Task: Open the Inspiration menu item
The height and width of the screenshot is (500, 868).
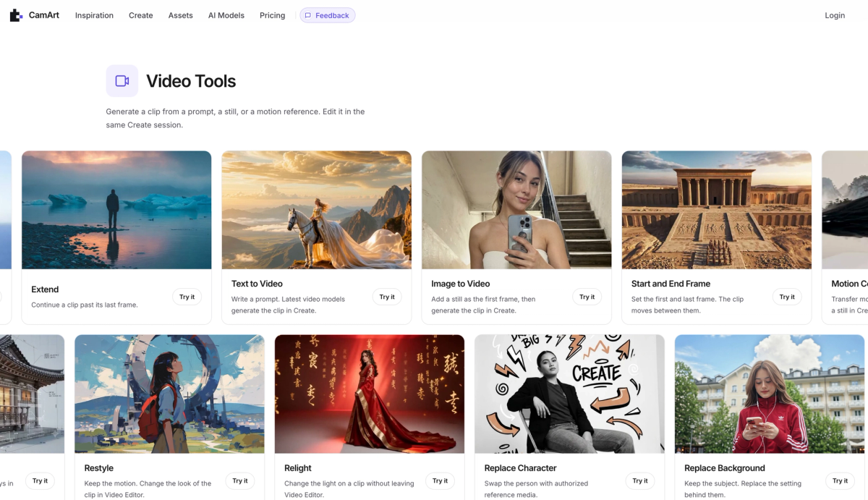Action: click(x=94, y=15)
